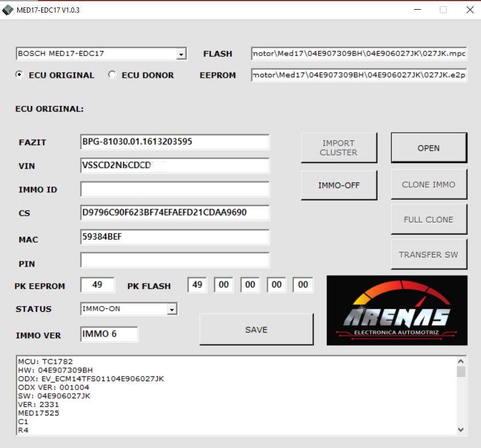Click the IMPORT CLUSTER button

click(339, 148)
